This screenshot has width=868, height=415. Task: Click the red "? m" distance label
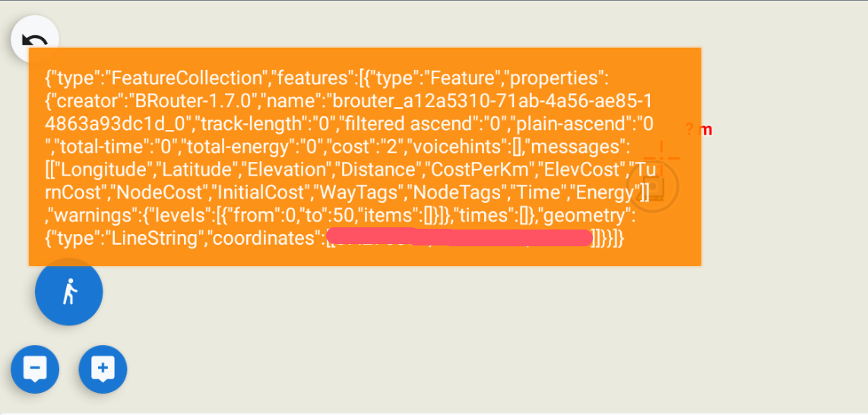(699, 130)
